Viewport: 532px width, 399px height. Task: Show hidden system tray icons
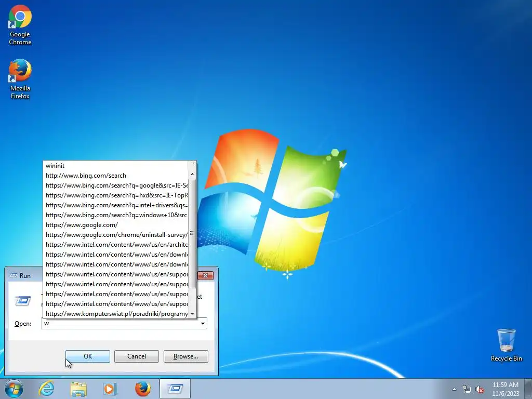tap(454, 389)
